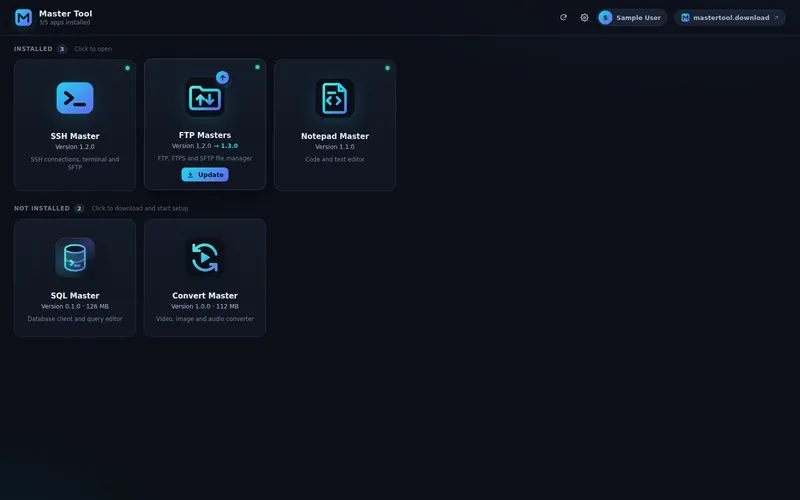The height and width of the screenshot is (500, 800).
Task: Click the NOT INSTALLED section heading
Action: [x=42, y=209]
